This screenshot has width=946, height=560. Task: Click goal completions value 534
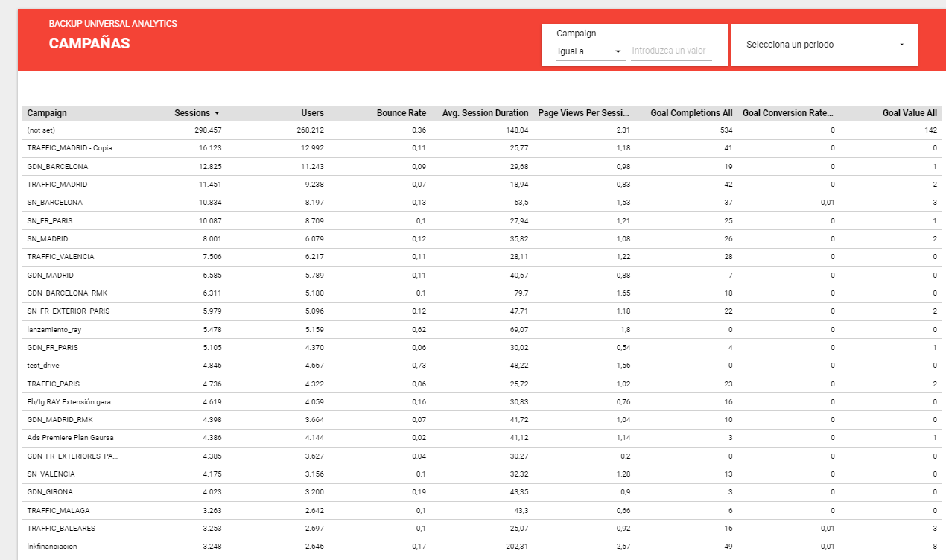click(726, 130)
